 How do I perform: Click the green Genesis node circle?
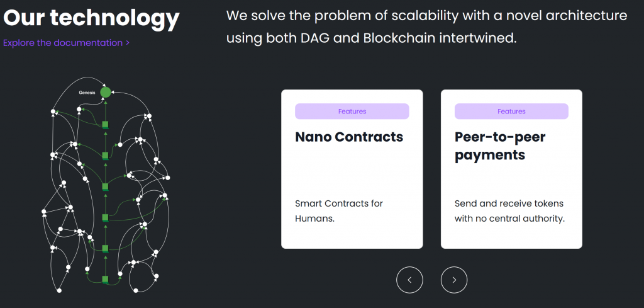click(x=106, y=93)
